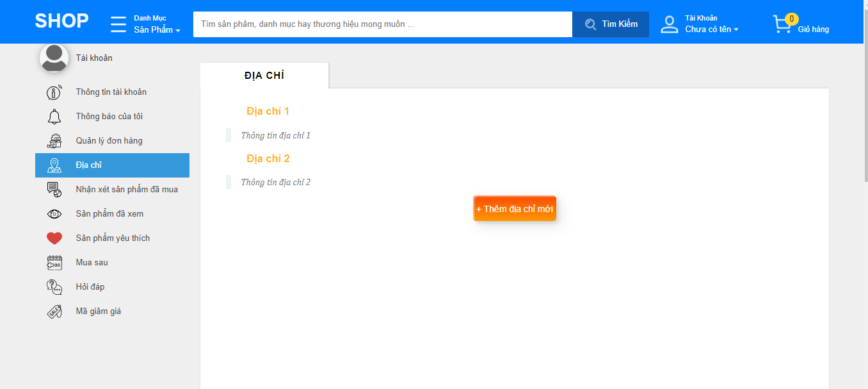
Task: Click the Tài khoản sidebar heading
Action: coord(94,58)
